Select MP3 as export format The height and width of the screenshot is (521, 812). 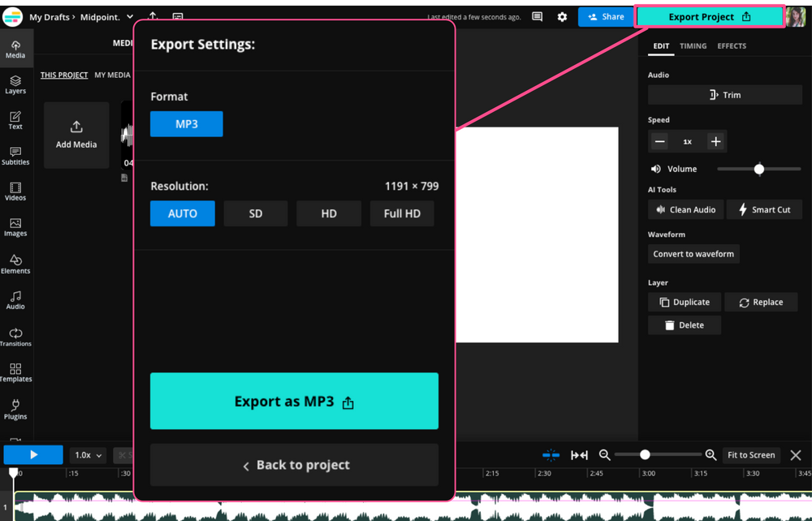(x=186, y=124)
